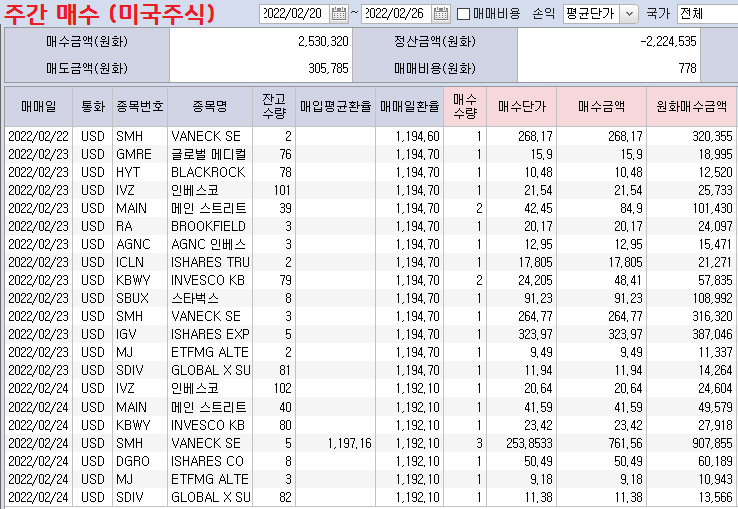
Task: Select the ICLN ticker cell
Action: click(x=140, y=262)
